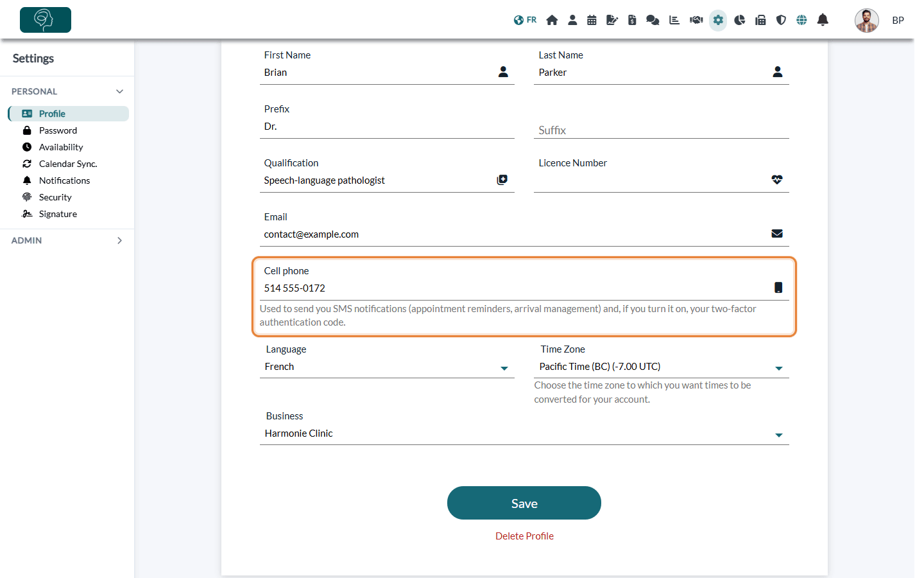Open the pie chart statistics icon
The height and width of the screenshot is (578, 924).
click(x=739, y=20)
